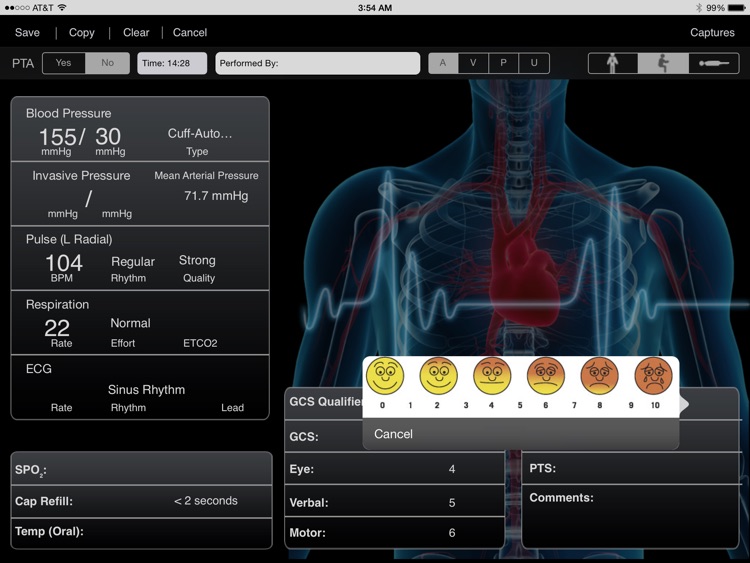Edit diastolic pressure value 30
Screen dimensions: 750x563
tap(108, 137)
